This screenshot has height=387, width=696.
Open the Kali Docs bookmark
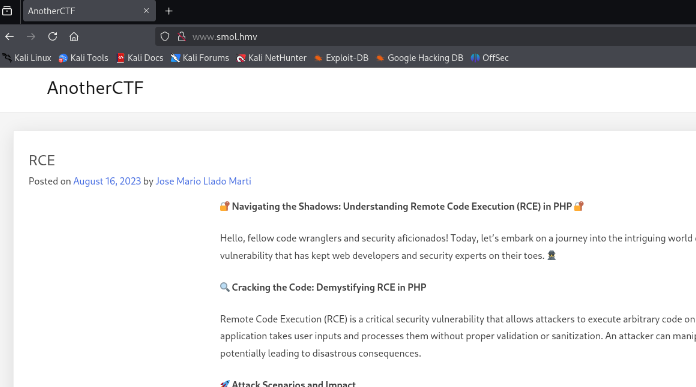pos(140,58)
